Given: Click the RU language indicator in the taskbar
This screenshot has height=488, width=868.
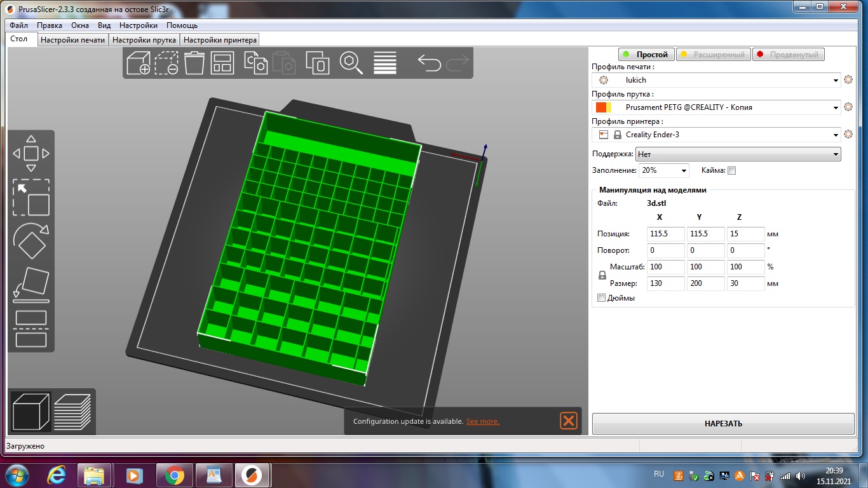Looking at the screenshot, I should (659, 474).
